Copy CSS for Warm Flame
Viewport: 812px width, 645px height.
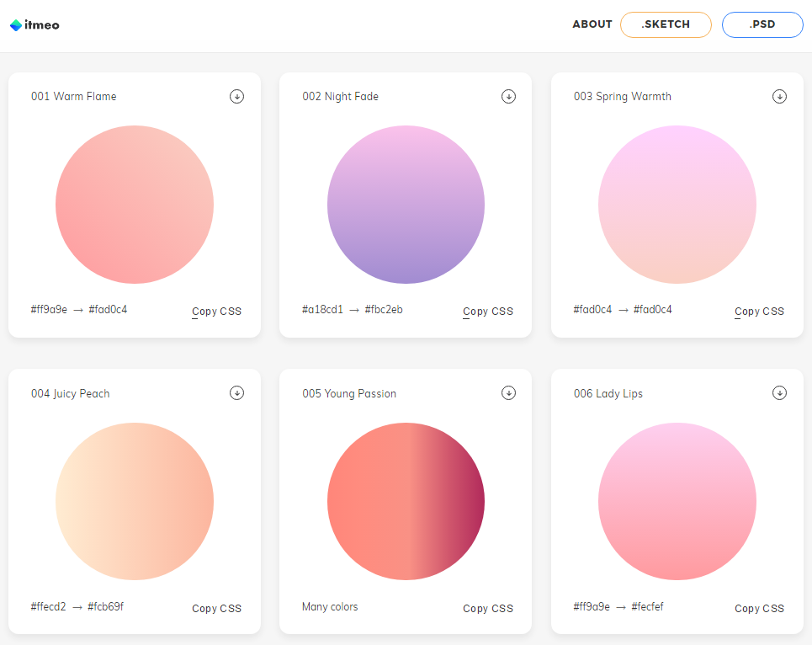coord(216,311)
